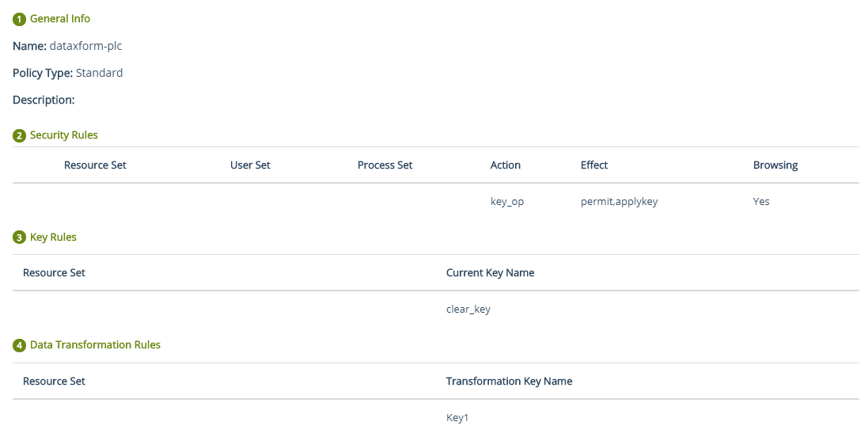
Task: Go to the Key Rules section heading
Action: [x=53, y=237]
